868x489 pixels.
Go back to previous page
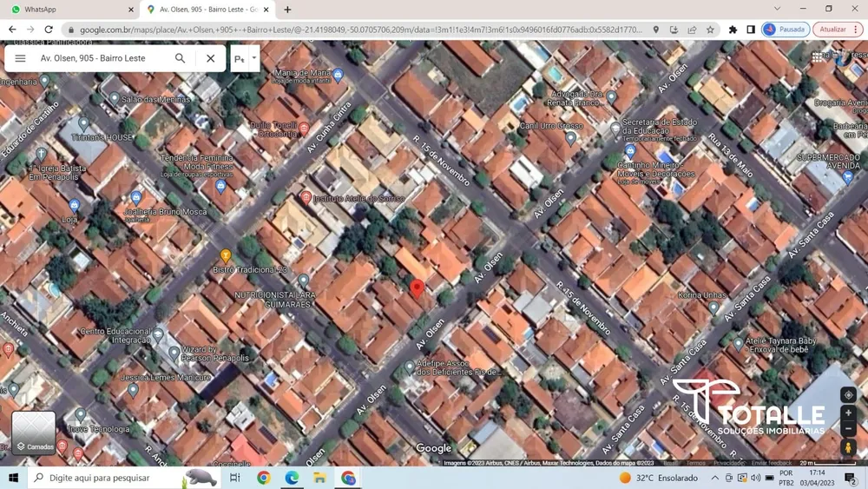[x=12, y=30]
